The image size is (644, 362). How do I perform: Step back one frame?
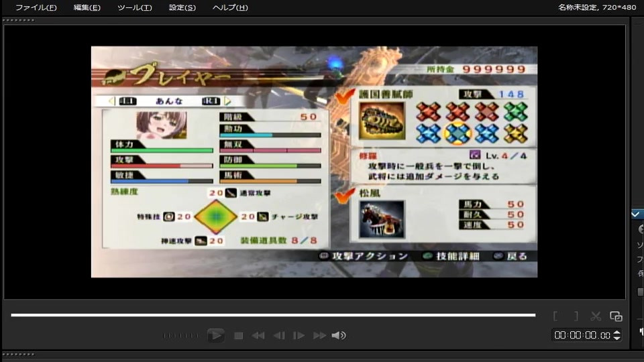279,336
